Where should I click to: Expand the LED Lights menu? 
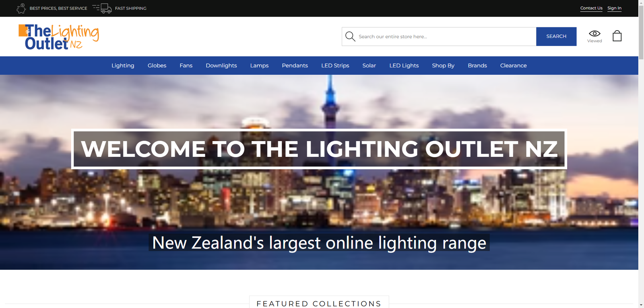[x=404, y=66]
